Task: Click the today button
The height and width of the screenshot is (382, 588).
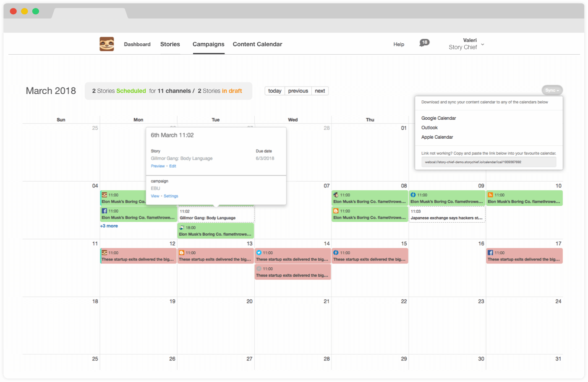Action: point(274,91)
